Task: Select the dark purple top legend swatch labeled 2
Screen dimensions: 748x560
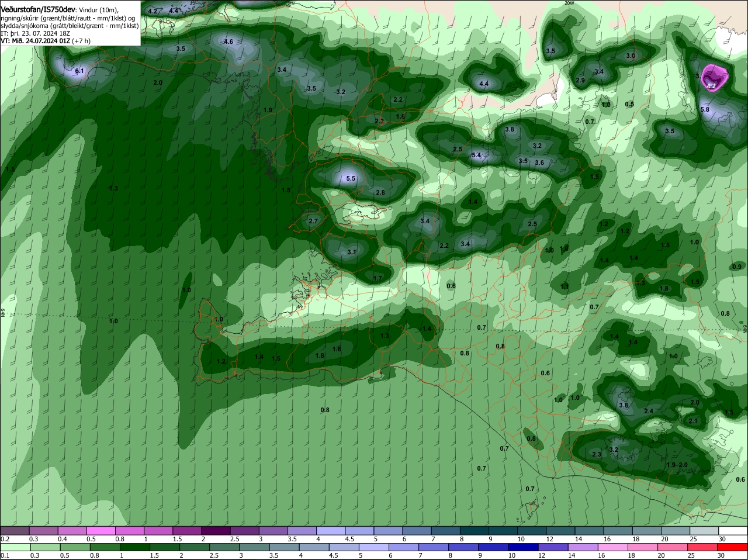Action: (x=215, y=531)
